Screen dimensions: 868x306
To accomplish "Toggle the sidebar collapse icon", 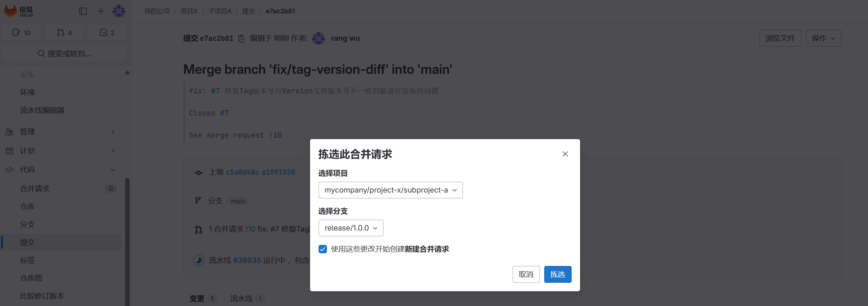I will pos(83,11).
